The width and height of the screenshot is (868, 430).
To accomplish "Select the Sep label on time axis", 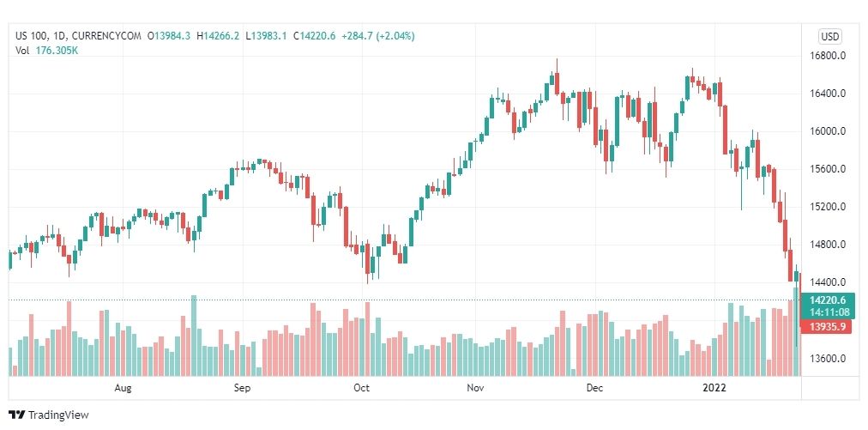I will pos(242,388).
